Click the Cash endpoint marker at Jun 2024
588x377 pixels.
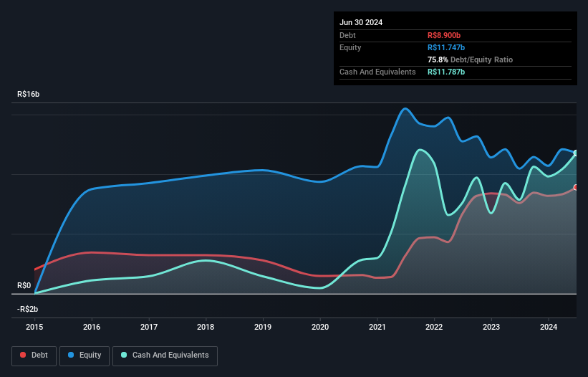coord(576,153)
